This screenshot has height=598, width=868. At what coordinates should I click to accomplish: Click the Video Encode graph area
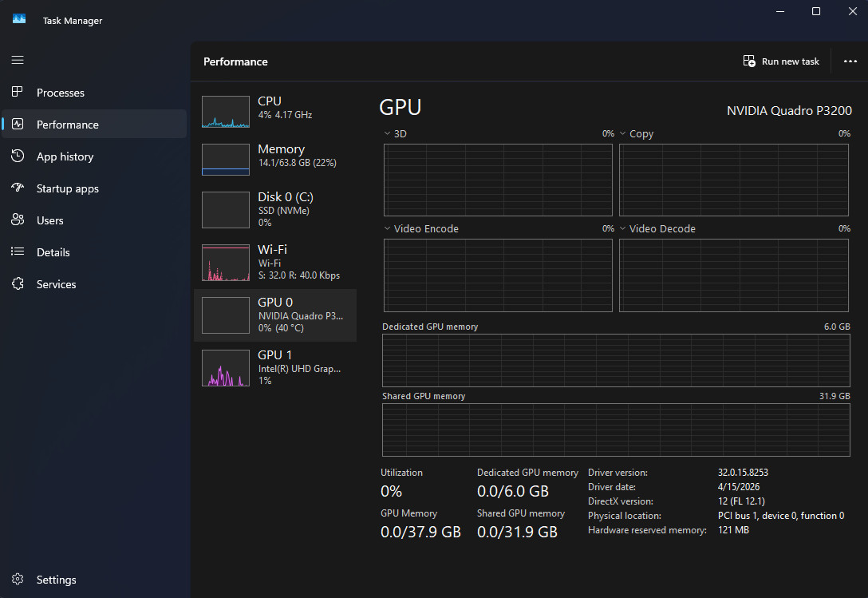tap(498, 275)
